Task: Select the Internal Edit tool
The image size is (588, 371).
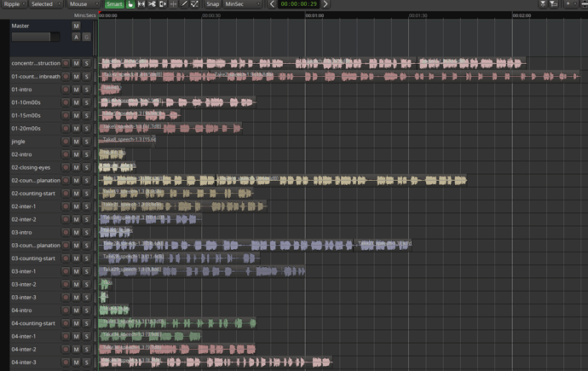Action: point(194,4)
